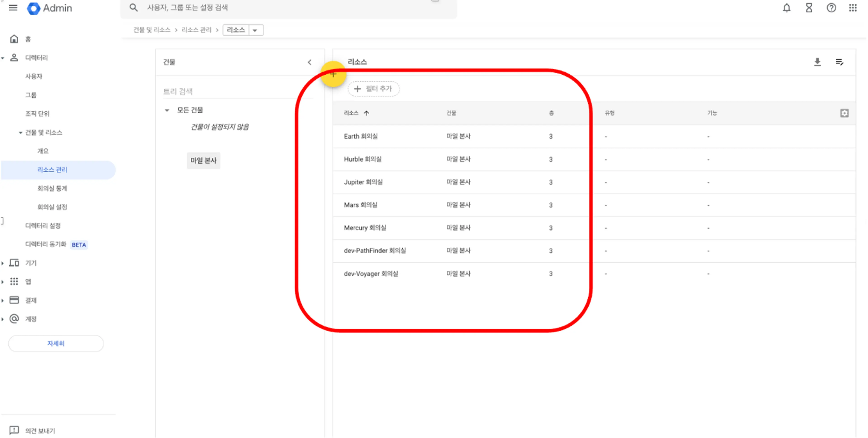Click the home icon in sidebar

[14, 39]
